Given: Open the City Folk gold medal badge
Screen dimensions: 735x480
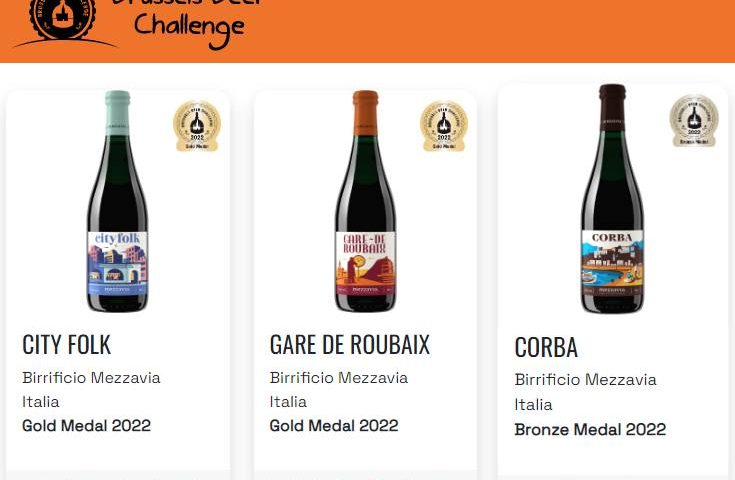Looking at the screenshot, I should (197, 126).
